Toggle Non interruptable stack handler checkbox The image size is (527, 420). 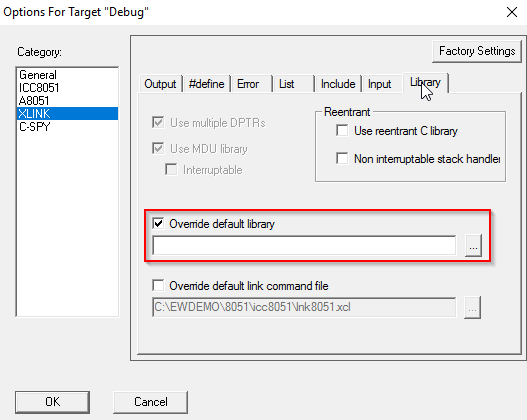click(x=342, y=158)
